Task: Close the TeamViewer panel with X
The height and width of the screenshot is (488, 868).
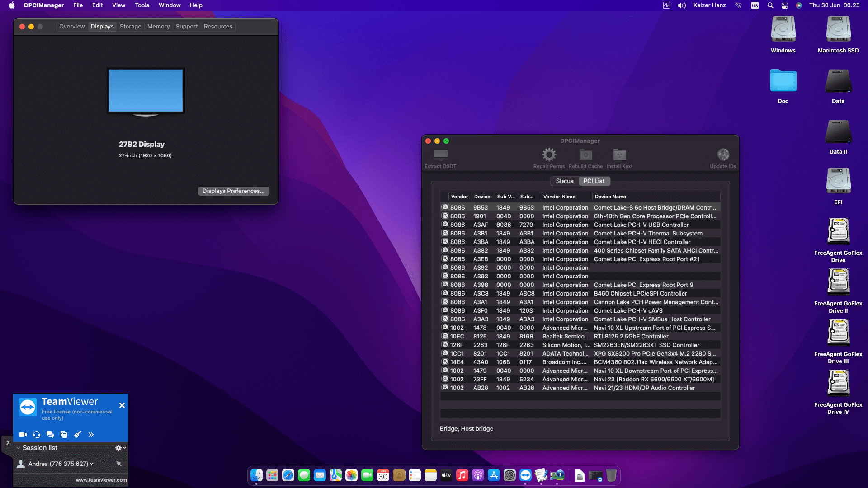Action: (122, 405)
